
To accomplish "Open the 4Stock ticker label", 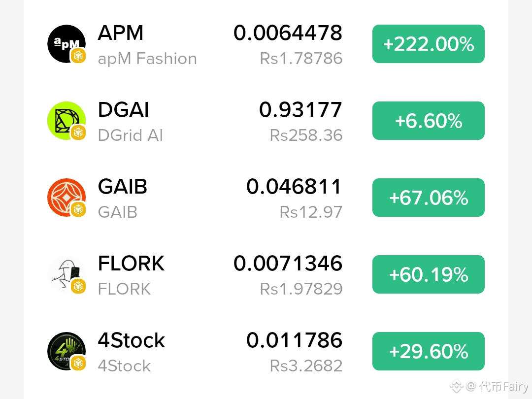I will pos(132,340).
